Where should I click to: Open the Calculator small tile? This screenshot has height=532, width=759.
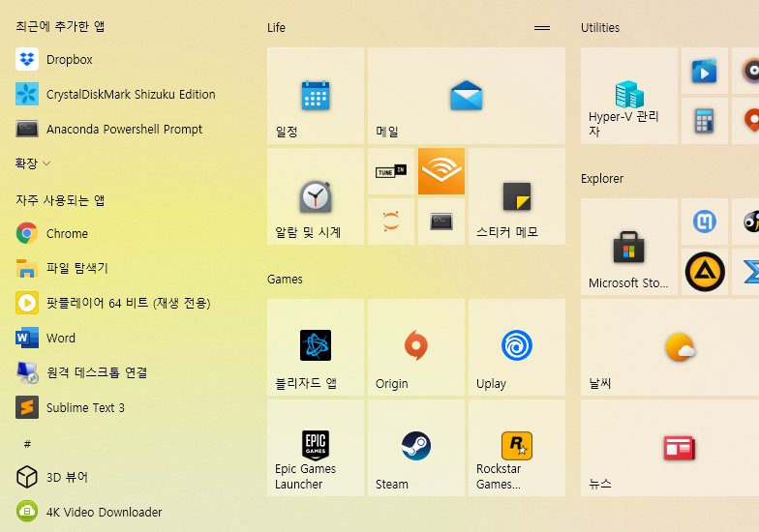point(705,121)
